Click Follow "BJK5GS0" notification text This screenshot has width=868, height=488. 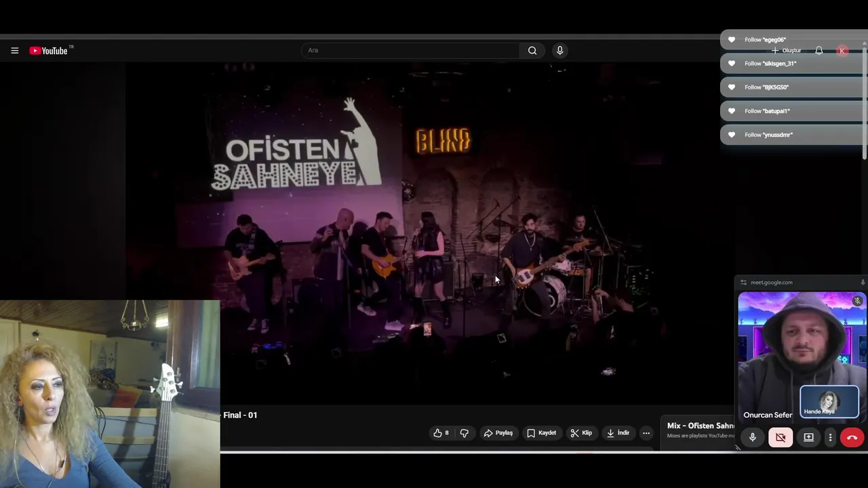click(766, 87)
